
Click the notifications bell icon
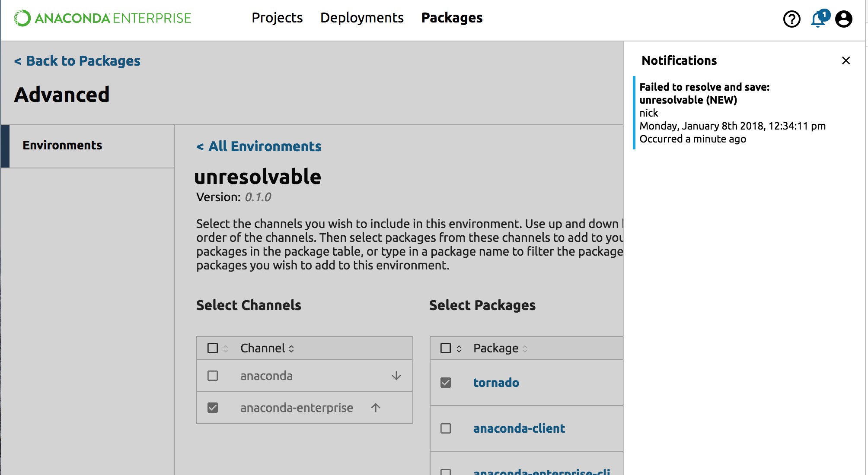pyautogui.click(x=818, y=20)
